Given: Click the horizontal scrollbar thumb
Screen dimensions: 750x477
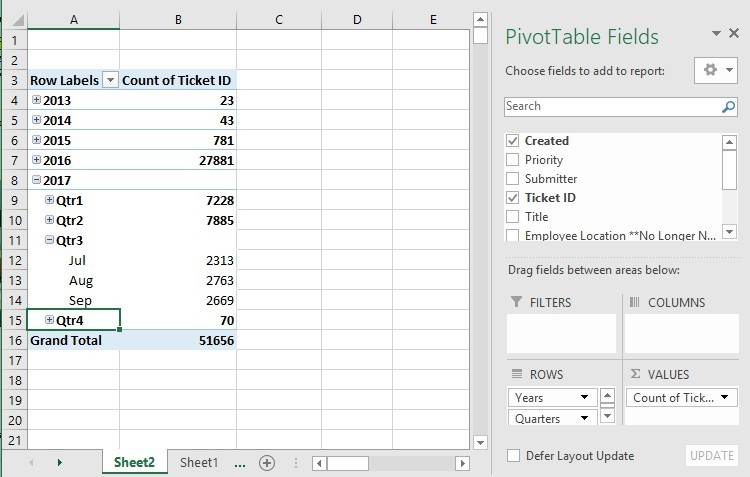Looking at the screenshot, I should coord(348,463).
